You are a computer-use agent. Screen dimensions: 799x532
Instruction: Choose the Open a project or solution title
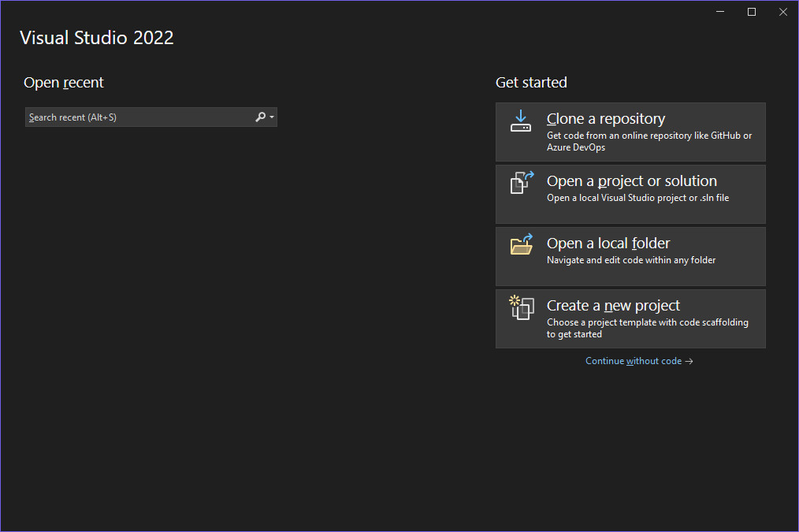(632, 181)
